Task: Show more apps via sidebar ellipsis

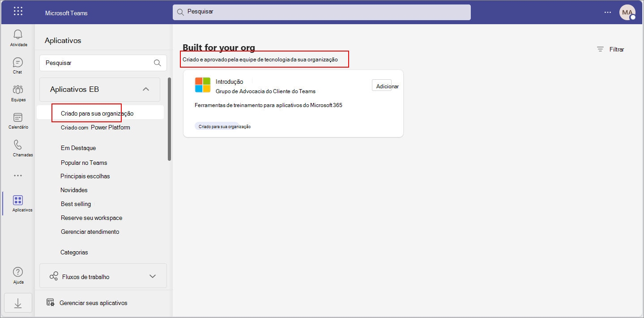Action: (18, 176)
